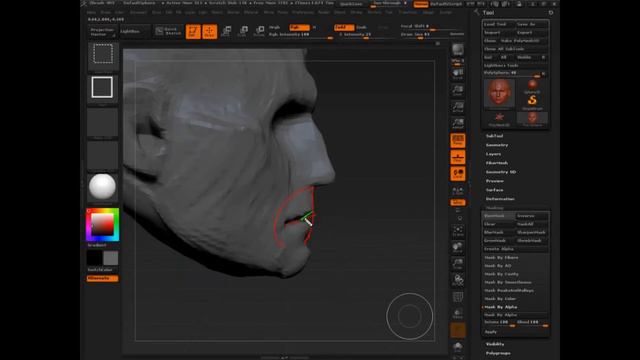Toggle ViewMask in Masking panel
Viewport: 640px width, 360px height.
(x=498, y=216)
